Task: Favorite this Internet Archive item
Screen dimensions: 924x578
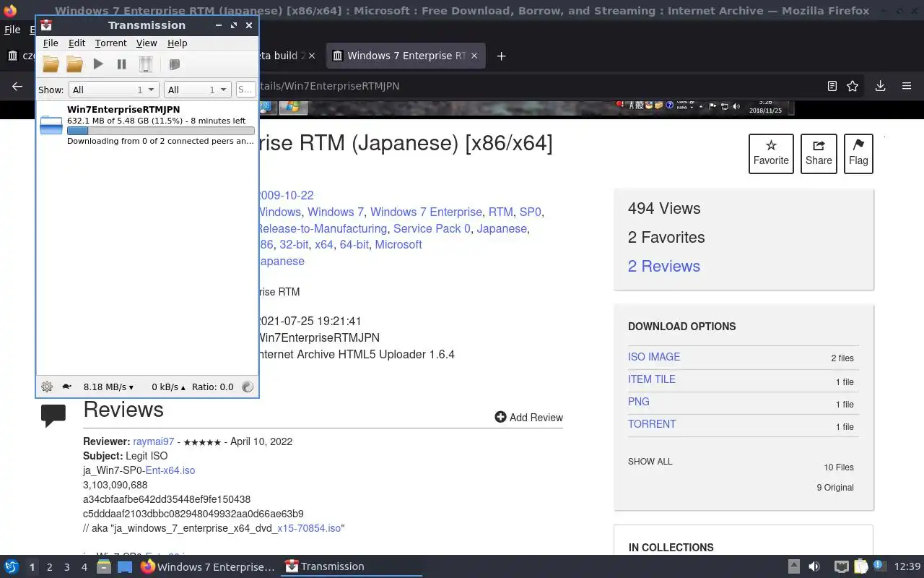Action: 771,154
